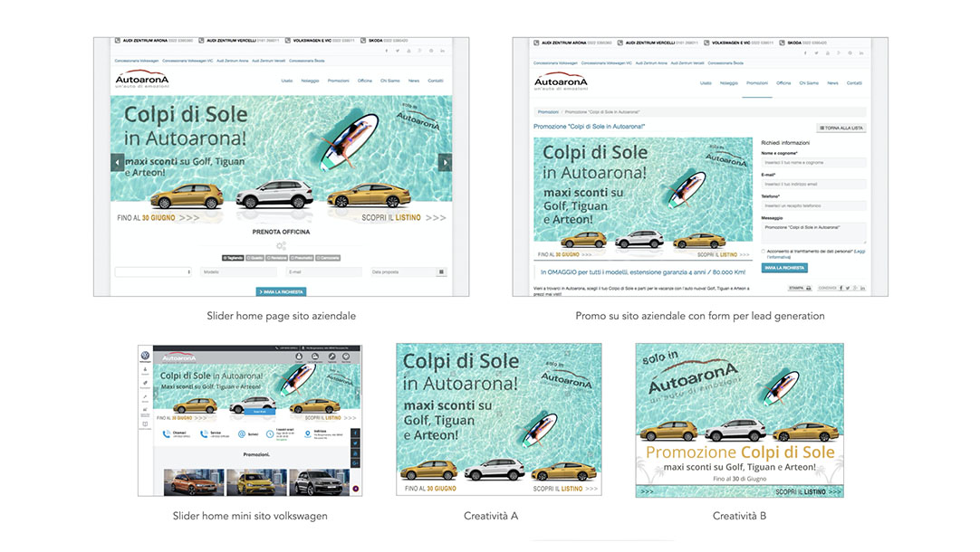Screen dimensions: 980x552
Task: Click Twitter share icon beside Condividi, promo page
Action: click(x=848, y=288)
